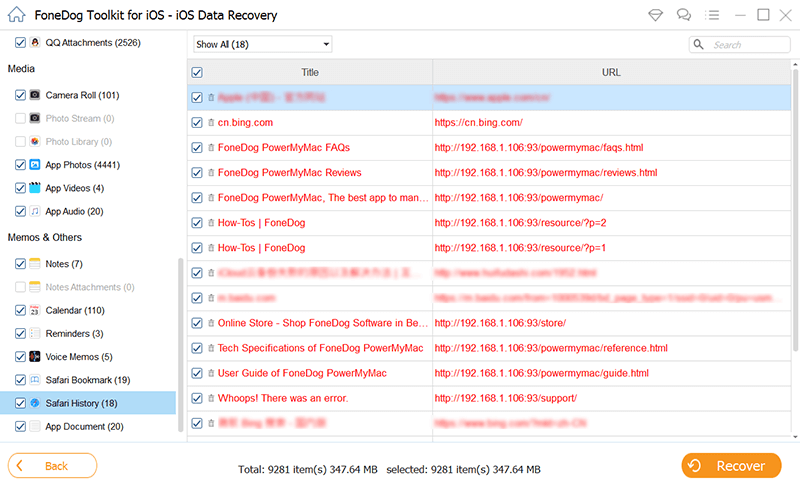800x489 pixels.
Task: Uncheck the QQ Attachments checkbox
Action: 20,42
